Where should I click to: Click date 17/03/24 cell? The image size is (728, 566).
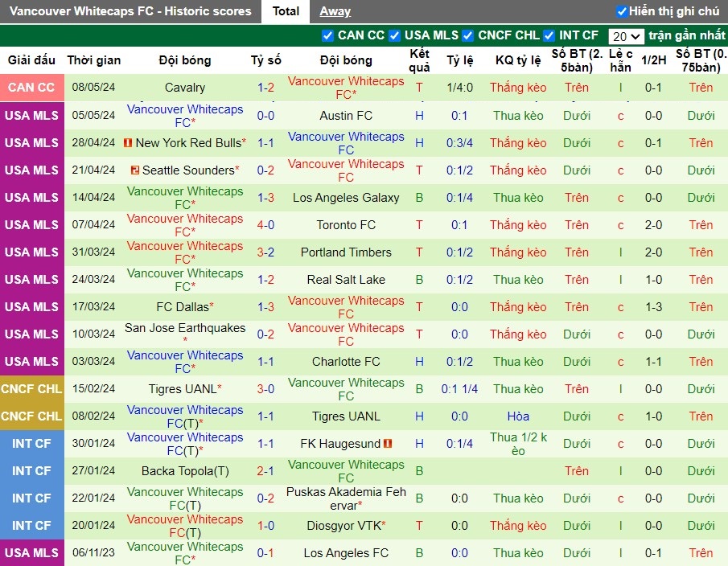(94, 306)
